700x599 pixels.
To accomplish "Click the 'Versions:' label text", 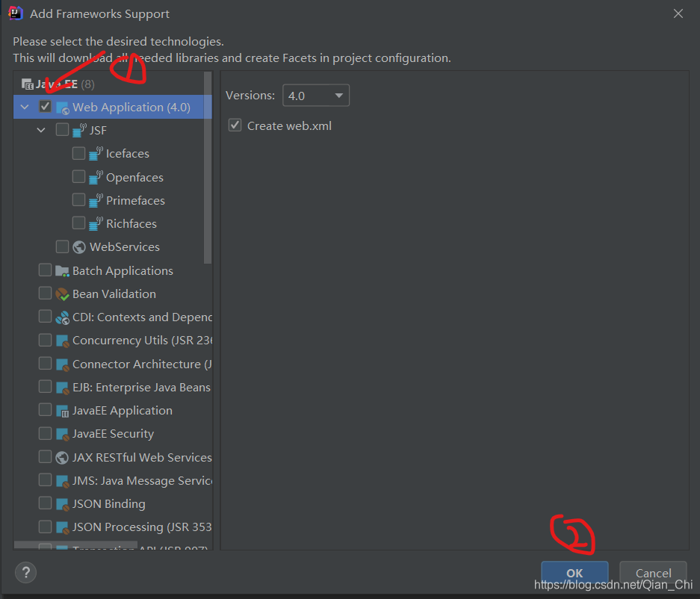I will point(250,96).
